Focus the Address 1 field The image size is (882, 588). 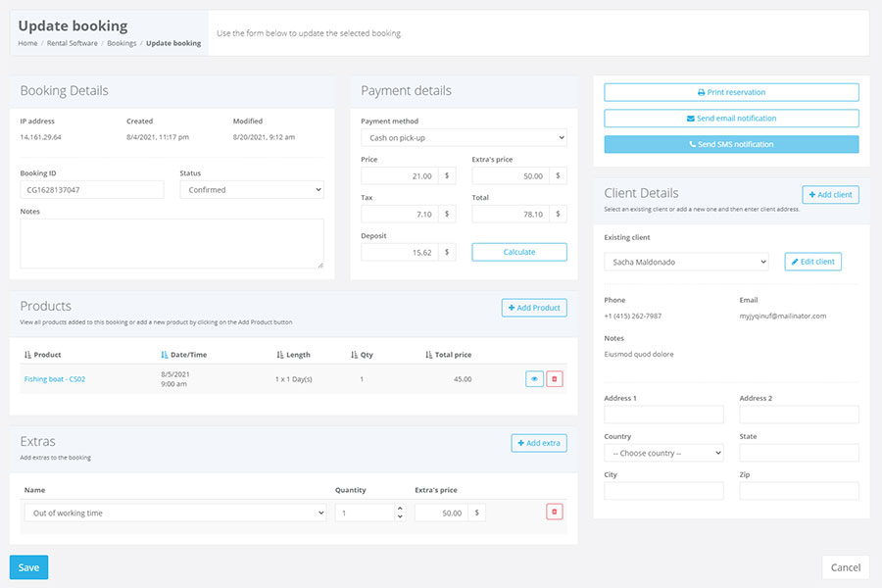tap(663, 415)
